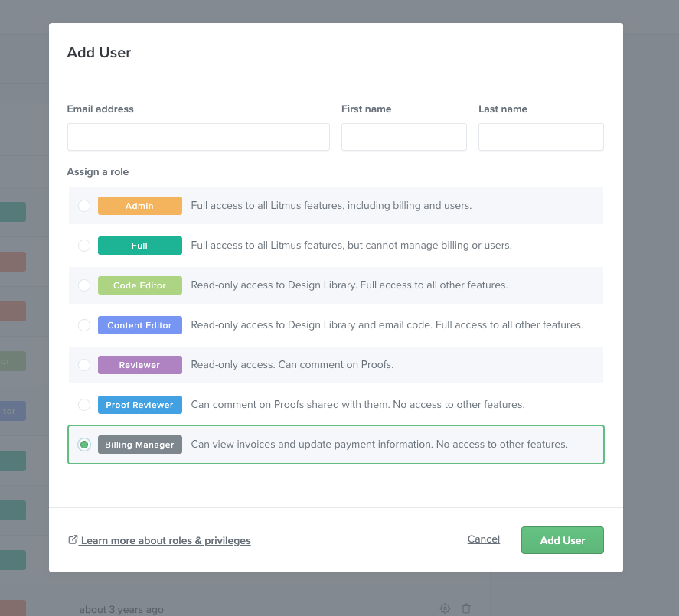
Task: Click into the First name field
Action: click(404, 137)
